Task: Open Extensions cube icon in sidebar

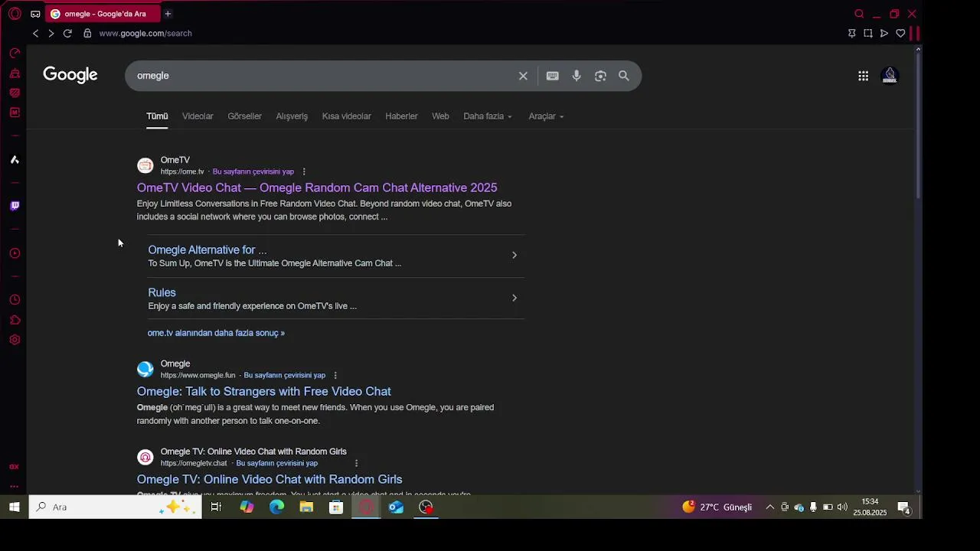Action: click(15, 320)
